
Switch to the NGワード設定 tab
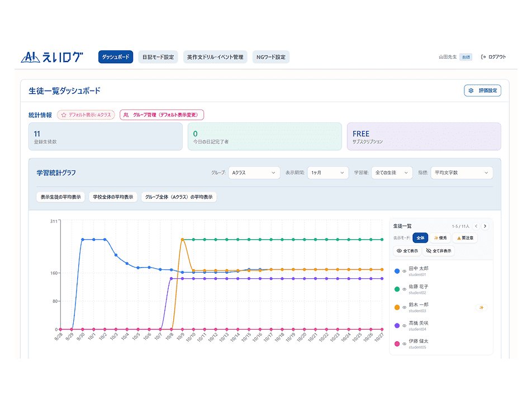click(x=271, y=57)
